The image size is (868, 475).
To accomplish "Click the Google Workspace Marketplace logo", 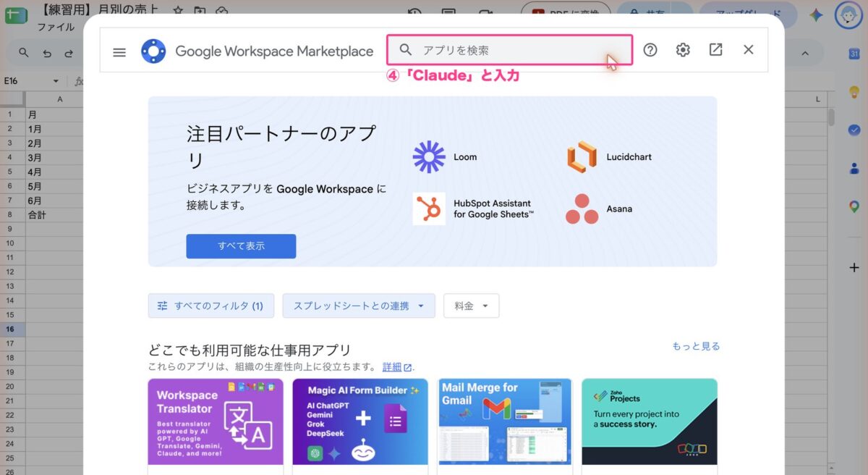I will pyautogui.click(x=153, y=51).
